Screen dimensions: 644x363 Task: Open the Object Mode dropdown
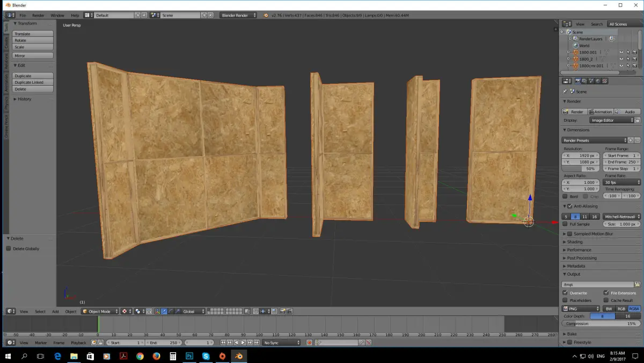click(x=100, y=311)
